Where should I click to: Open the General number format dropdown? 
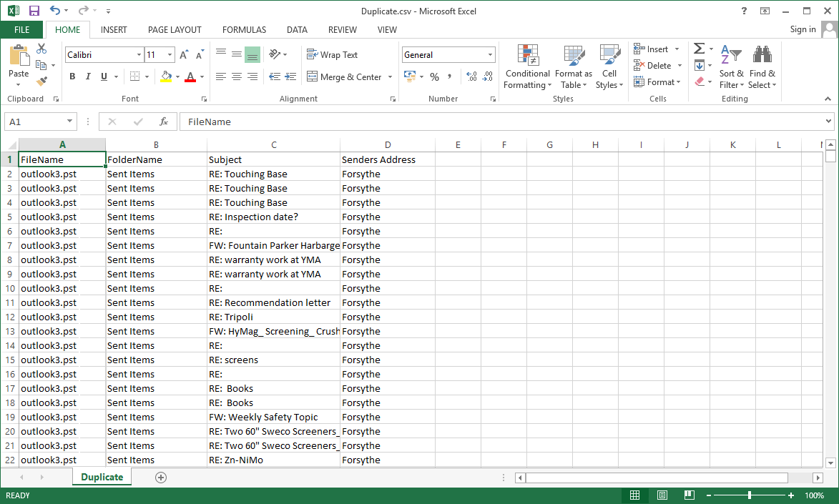[x=490, y=54]
